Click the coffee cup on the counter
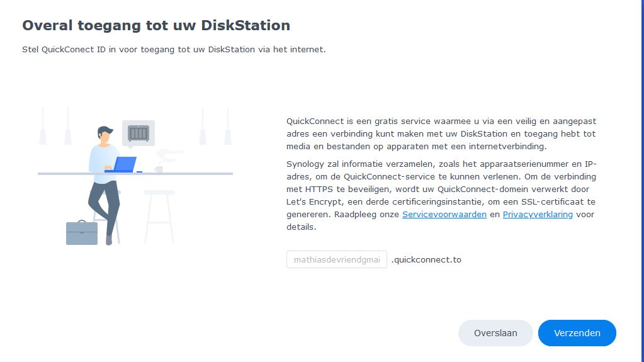644x362 pixels. tap(159, 169)
